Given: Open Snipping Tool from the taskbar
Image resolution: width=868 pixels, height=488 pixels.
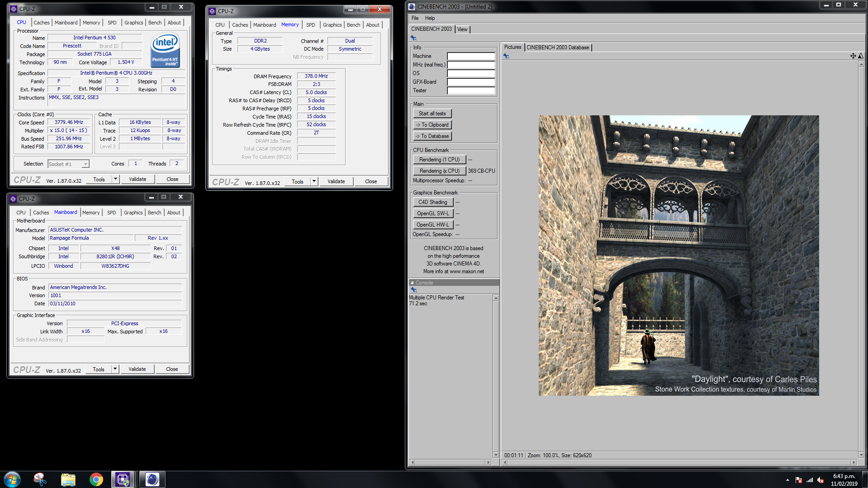Looking at the screenshot, I should click(x=40, y=479).
